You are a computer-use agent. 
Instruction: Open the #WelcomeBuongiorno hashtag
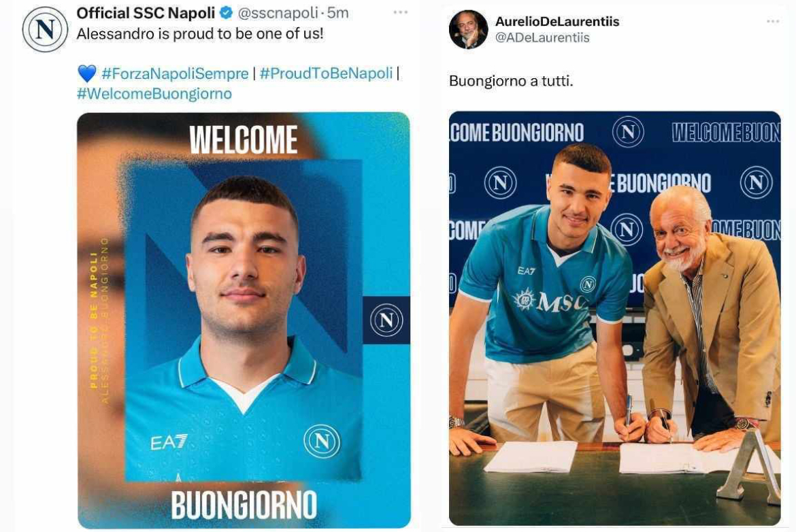pyautogui.click(x=154, y=94)
